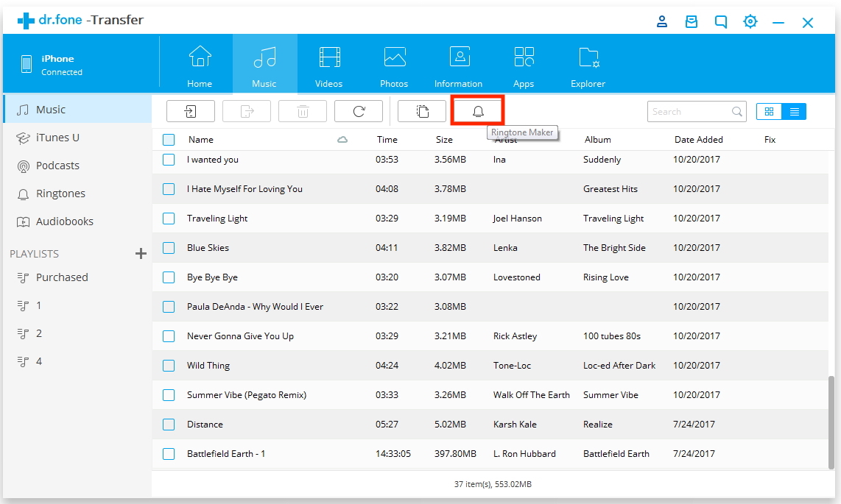
Task: Click the de-duplicate copy icon in toolbar
Action: [x=422, y=111]
